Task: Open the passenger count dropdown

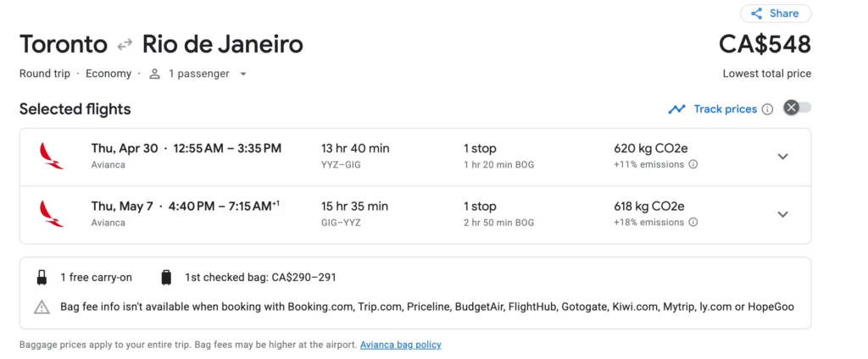Action: click(243, 74)
